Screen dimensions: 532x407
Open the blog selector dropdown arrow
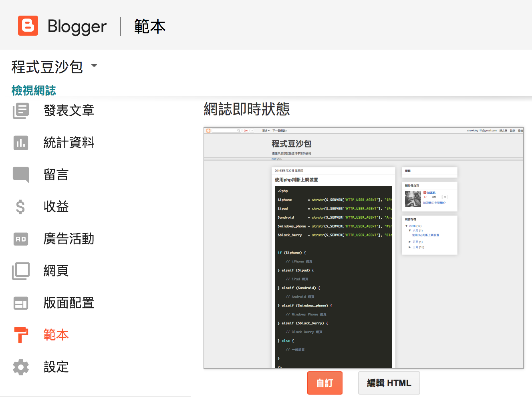point(94,66)
